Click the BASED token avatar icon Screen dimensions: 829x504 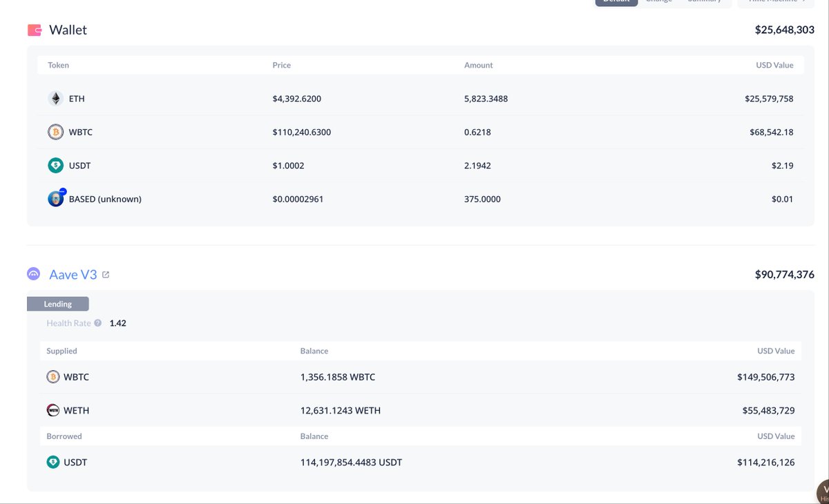[56, 199]
